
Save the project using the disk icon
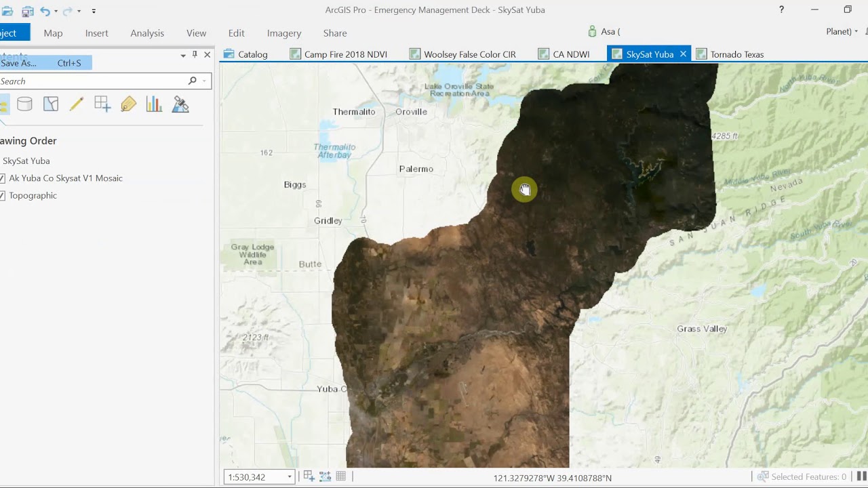[x=28, y=11]
